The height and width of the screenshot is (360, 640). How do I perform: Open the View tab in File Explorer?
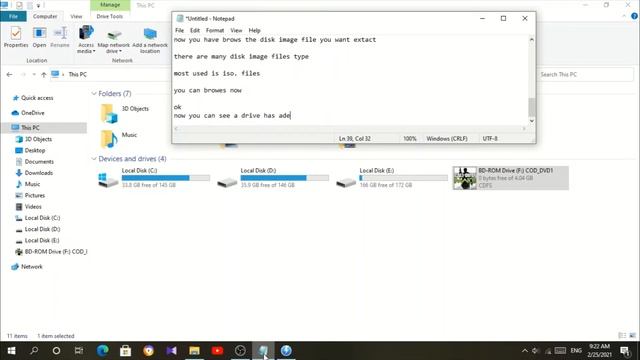point(76,16)
